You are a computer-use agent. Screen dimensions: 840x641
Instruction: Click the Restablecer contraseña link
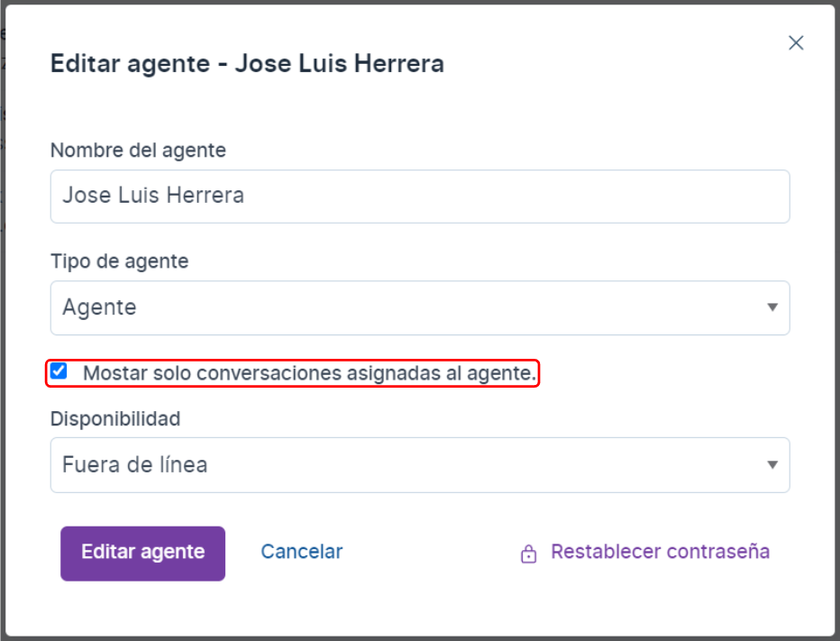660,552
